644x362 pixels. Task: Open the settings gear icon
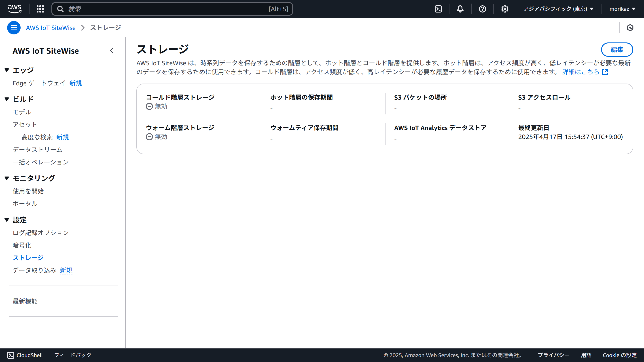point(504,9)
